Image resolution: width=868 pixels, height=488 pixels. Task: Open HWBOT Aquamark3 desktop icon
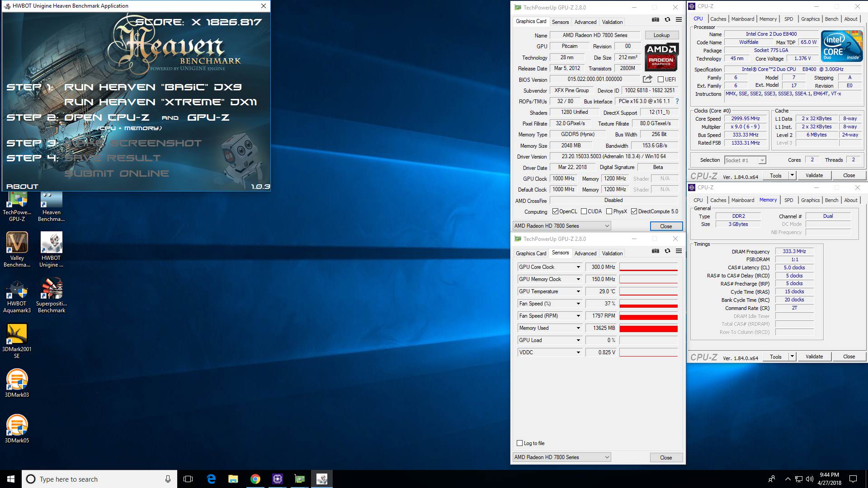[x=17, y=296]
